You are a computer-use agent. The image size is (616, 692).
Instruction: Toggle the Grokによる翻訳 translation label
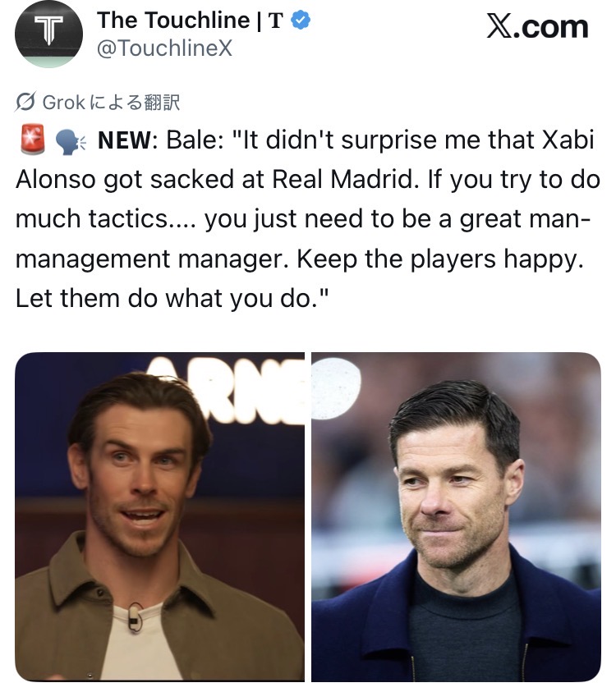111,103
